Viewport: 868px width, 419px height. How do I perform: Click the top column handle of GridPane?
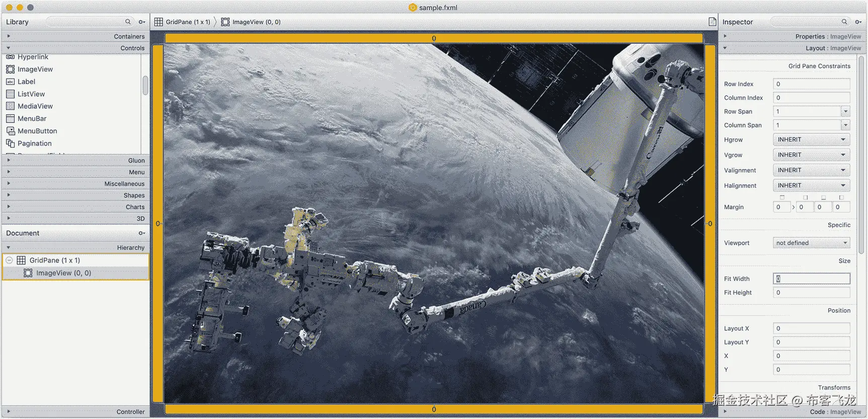click(434, 38)
